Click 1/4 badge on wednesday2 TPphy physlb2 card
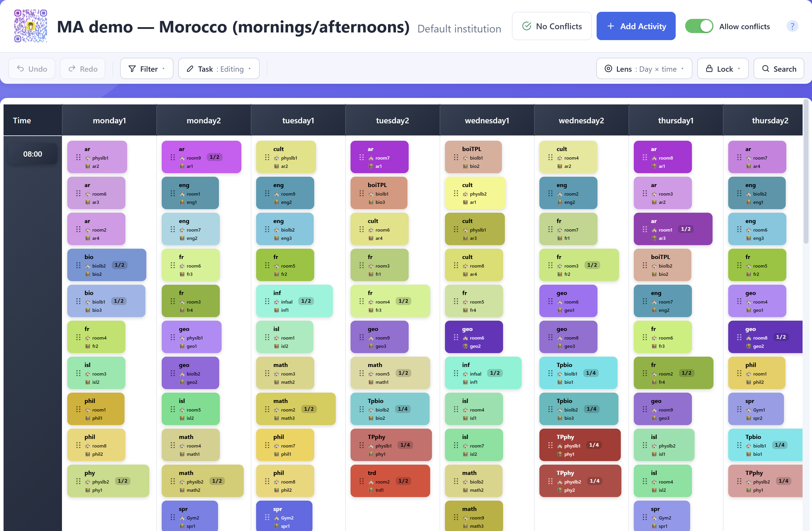The height and width of the screenshot is (531, 812). 595,481
